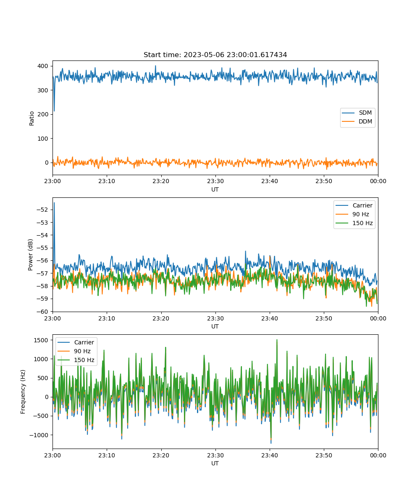The width and height of the screenshot is (420, 504).
Task: Click the 23:50 tick under the Ratio plot
Action: (x=324, y=181)
